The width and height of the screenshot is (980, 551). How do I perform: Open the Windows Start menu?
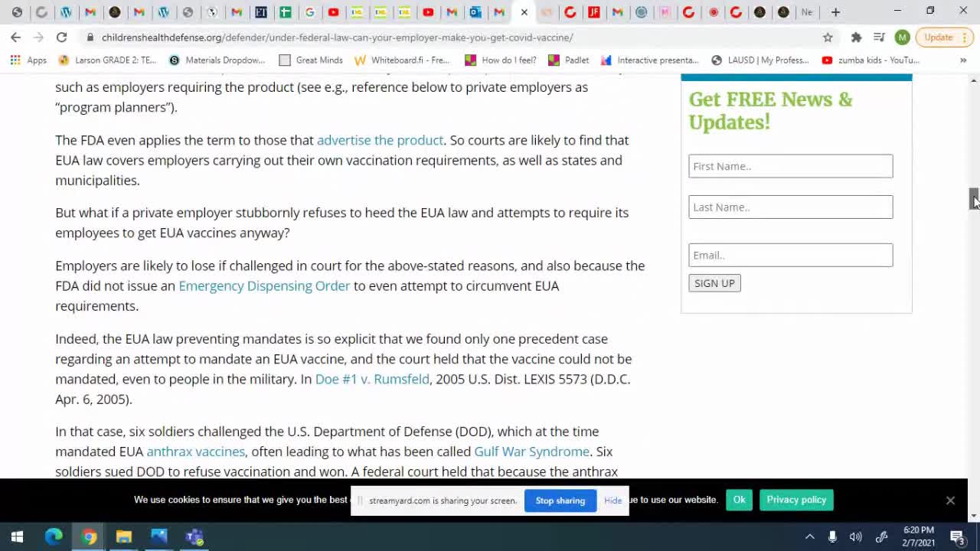[17, 536]
